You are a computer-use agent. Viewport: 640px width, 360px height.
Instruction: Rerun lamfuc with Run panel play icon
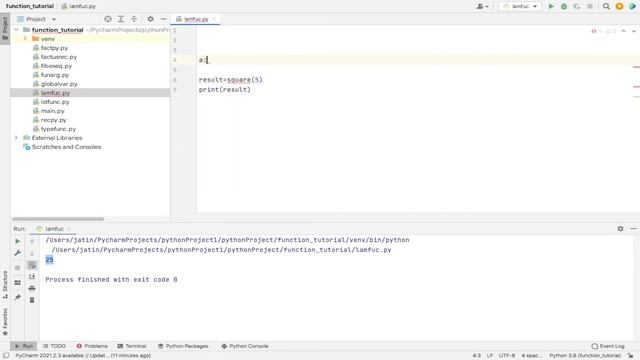[x=18, y=241]
